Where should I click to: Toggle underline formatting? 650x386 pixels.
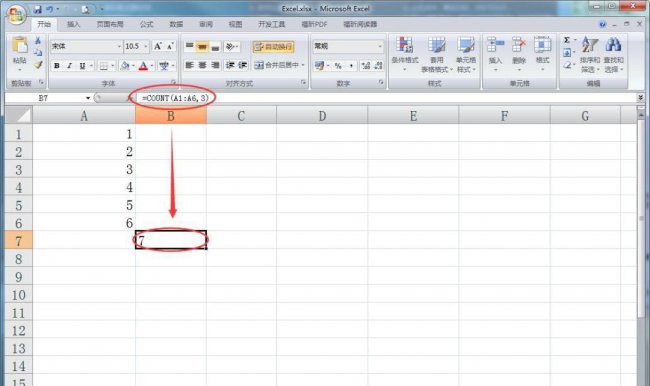click(x=82, y=66)
